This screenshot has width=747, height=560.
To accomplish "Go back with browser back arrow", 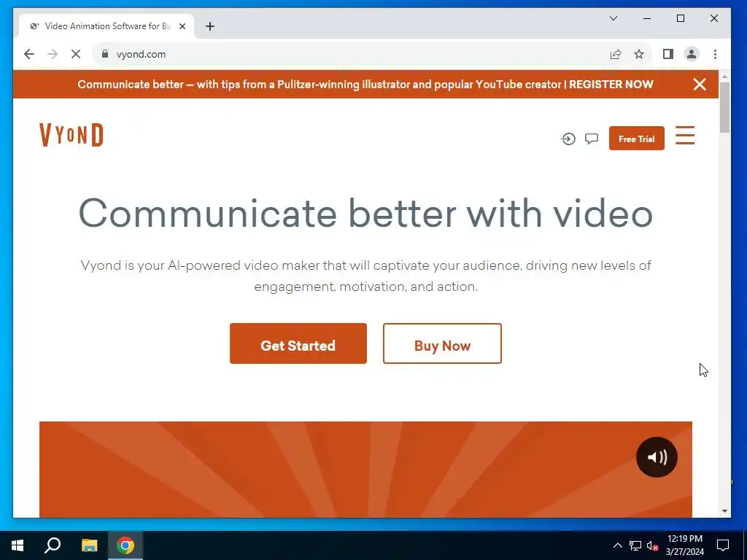I will [29, 54].
